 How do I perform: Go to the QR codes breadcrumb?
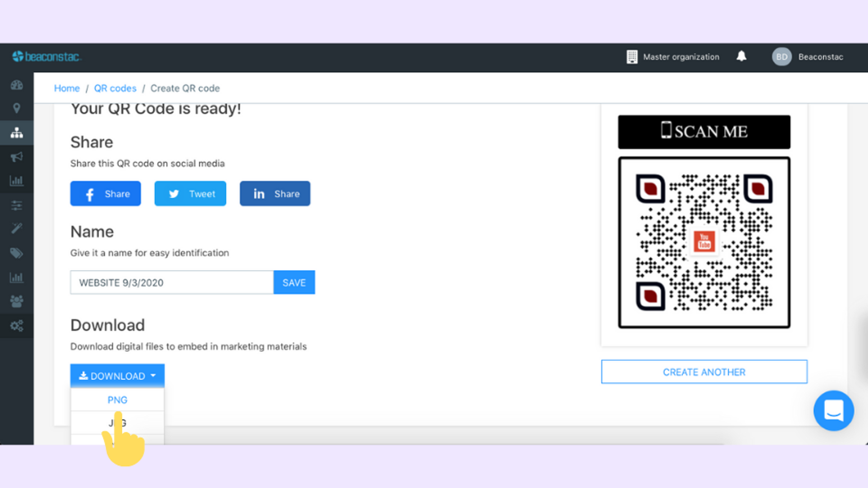[x=115, y=88]
